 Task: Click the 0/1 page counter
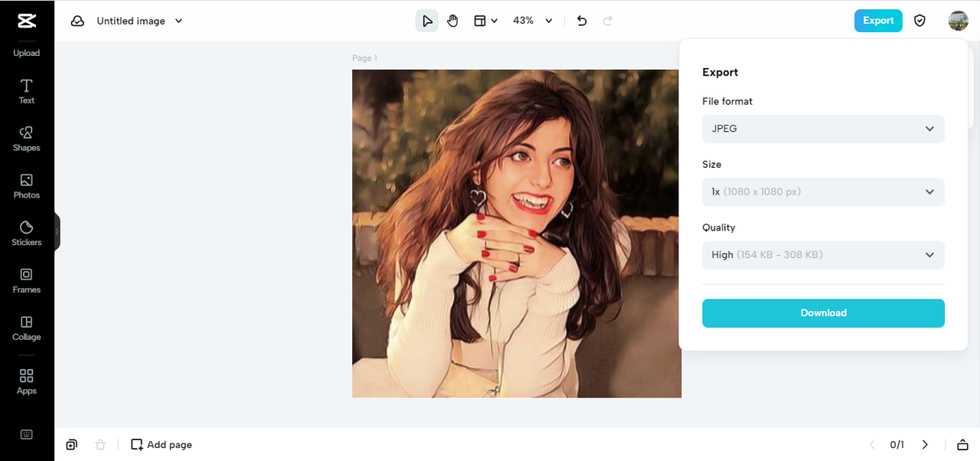click(897, 445)
